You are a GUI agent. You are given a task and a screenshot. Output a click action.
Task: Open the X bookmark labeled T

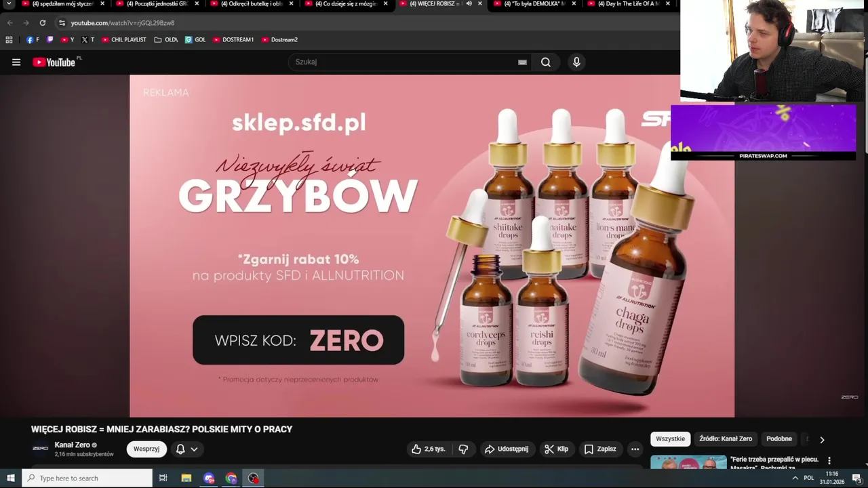pyautogui.click(x=87, y=40)
